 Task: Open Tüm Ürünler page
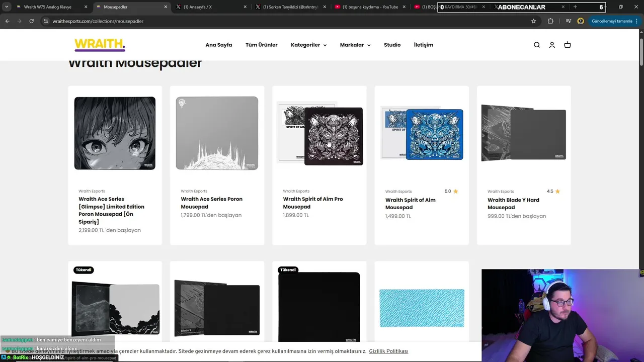point(262,45)
